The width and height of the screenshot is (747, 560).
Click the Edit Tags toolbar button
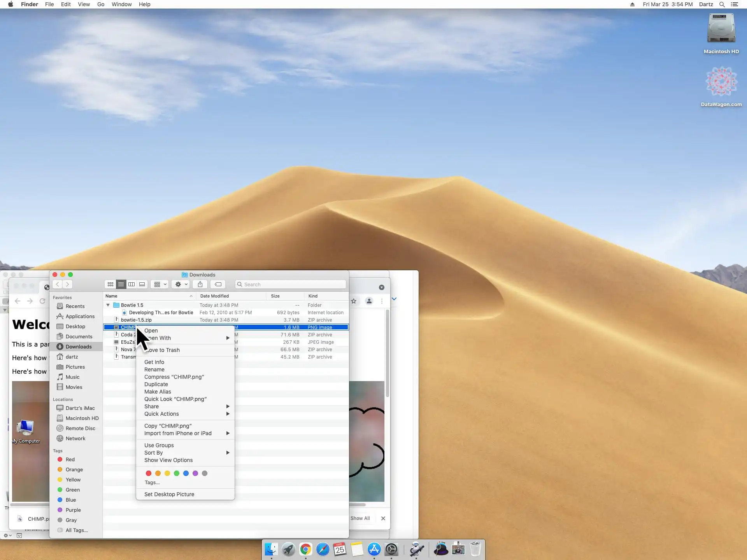(x=218, y=284)
